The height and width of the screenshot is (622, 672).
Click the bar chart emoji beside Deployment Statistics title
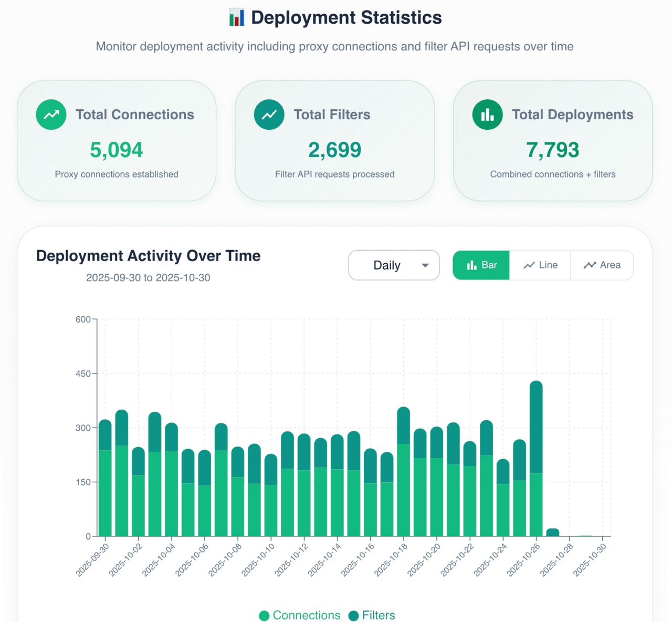236,17
